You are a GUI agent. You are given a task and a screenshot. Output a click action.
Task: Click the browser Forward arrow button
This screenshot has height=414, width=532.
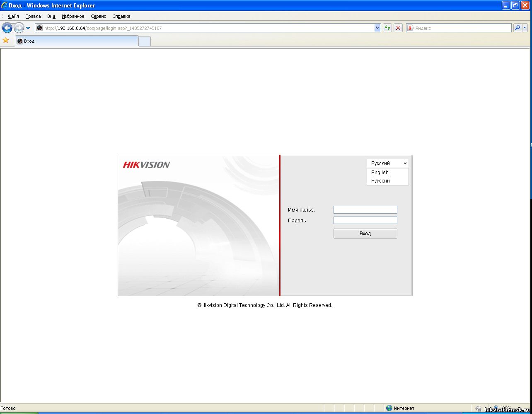[19, 28]
